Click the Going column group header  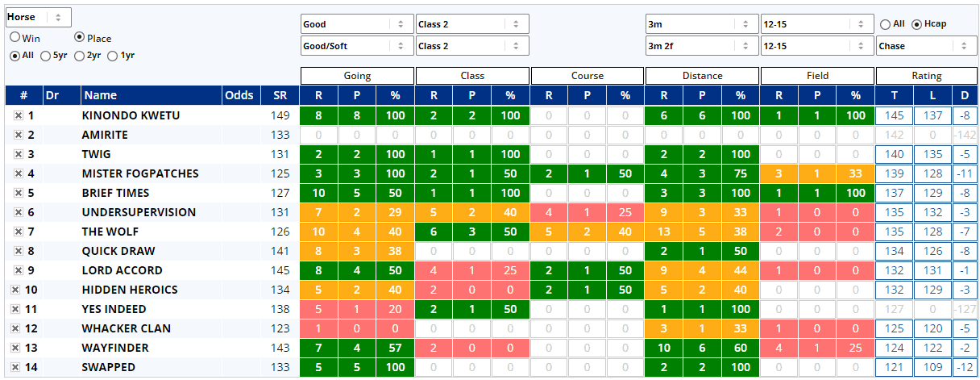pyautogui.click(x=357, y=76)
